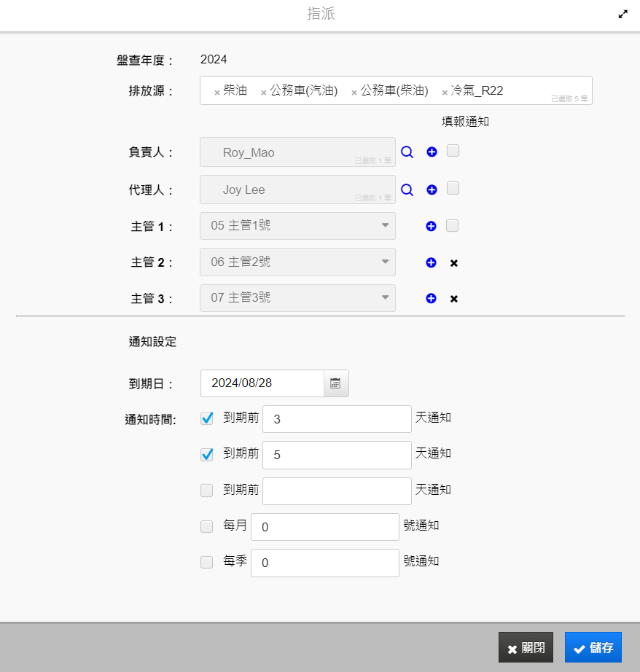The image size is (640, 672).
Task: Add a 代理人 with the plus icon
Action: [x=432, y=190]
